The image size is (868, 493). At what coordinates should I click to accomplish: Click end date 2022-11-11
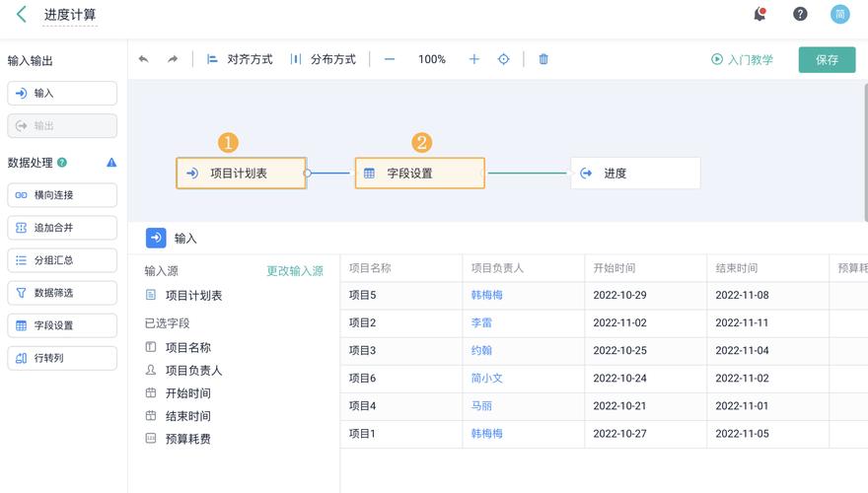768,323
